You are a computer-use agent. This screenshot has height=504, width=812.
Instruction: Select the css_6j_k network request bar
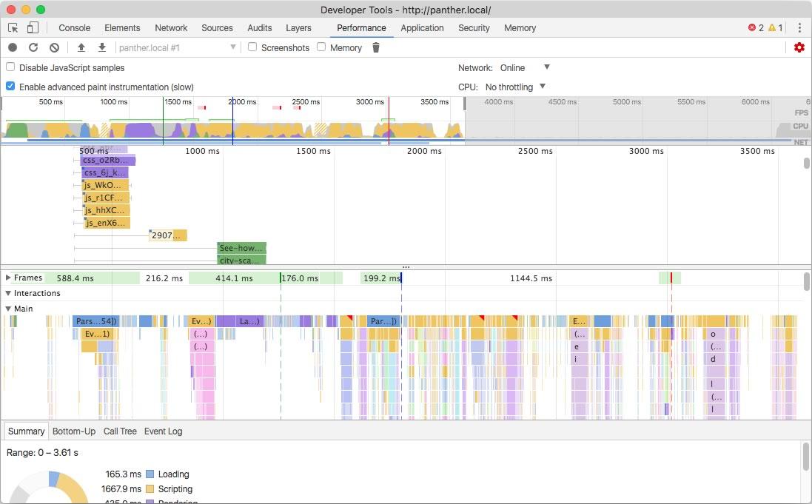coord(104,172)
